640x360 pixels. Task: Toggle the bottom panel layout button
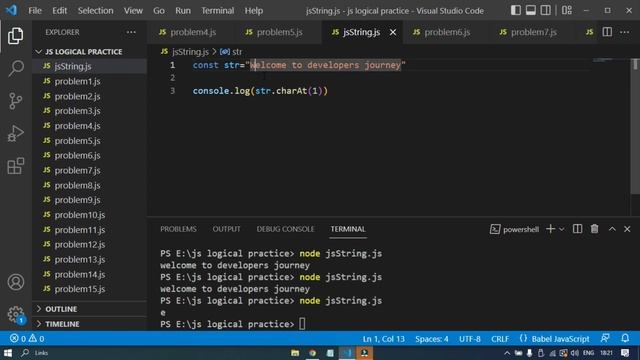pyautogui.click(x=531, y=10)
